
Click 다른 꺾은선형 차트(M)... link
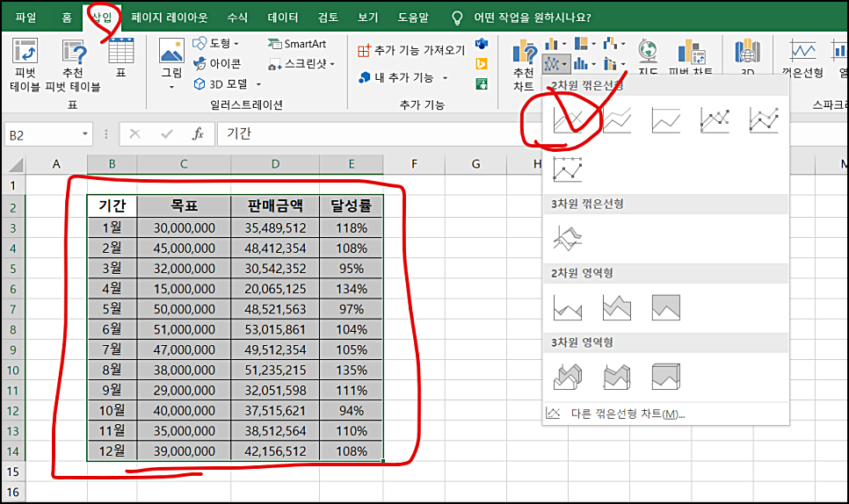click(x=628, y=414)
